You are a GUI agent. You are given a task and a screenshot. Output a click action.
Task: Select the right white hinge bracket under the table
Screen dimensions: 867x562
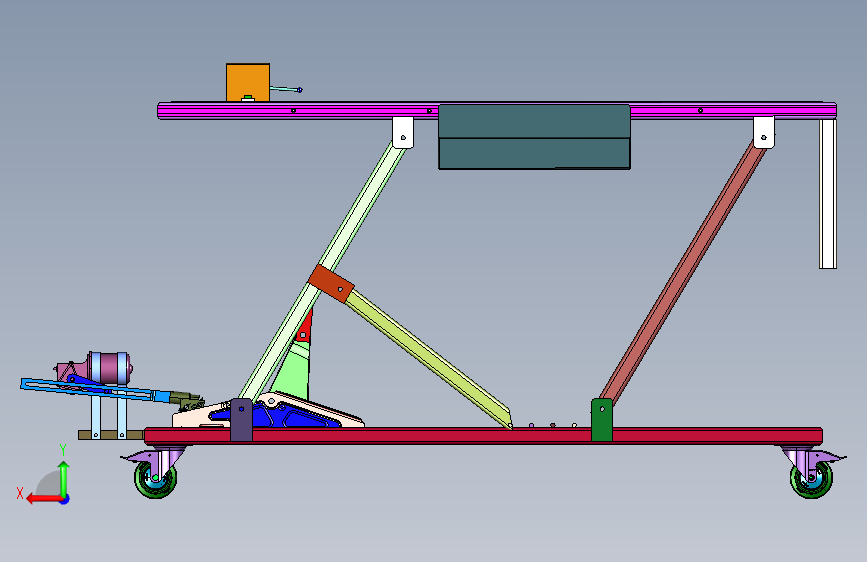coord(764,132)
